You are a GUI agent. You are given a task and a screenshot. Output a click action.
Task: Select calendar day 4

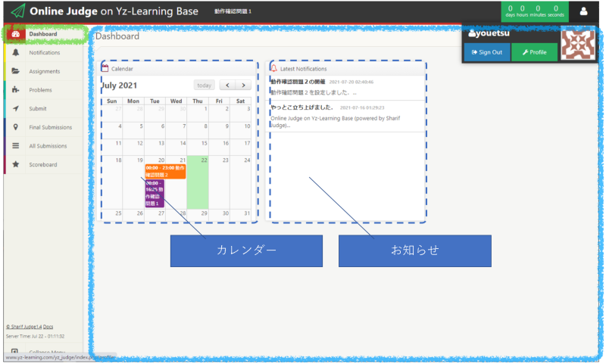(112, 130)
